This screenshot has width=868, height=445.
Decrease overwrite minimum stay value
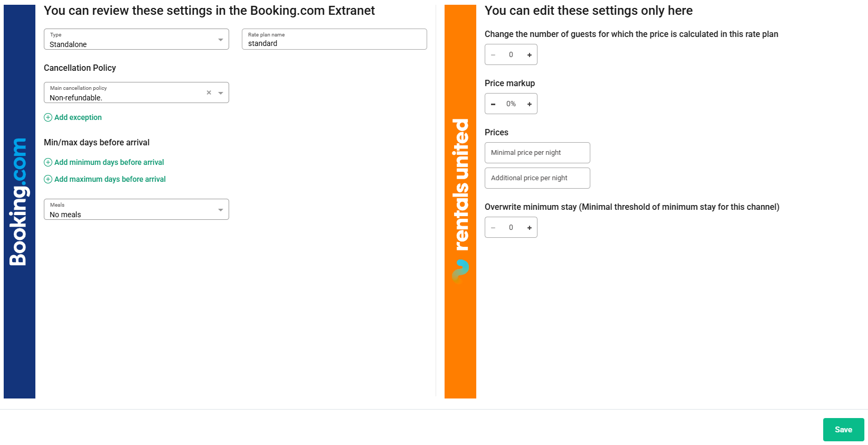coord(493,228)
